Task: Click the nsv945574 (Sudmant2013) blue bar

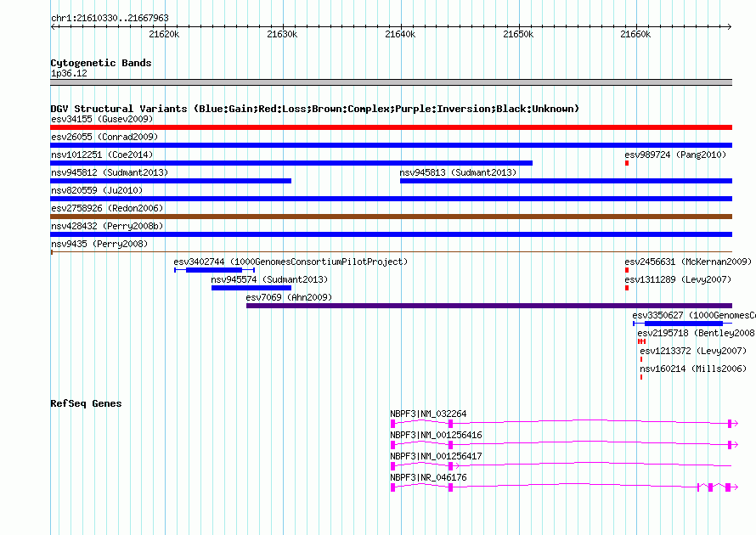Action: [x=251, y=288]
